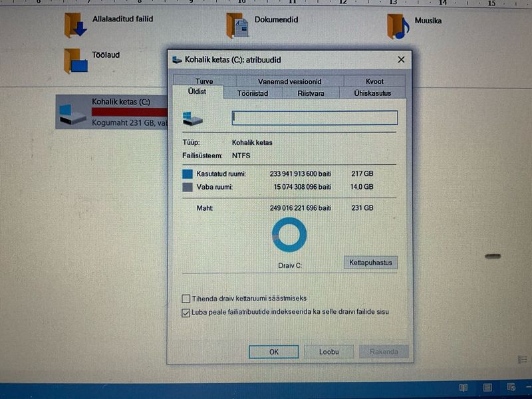Open the Töölaud folder icon
This screenshot has height=399, width=532.
coord(76,61)
